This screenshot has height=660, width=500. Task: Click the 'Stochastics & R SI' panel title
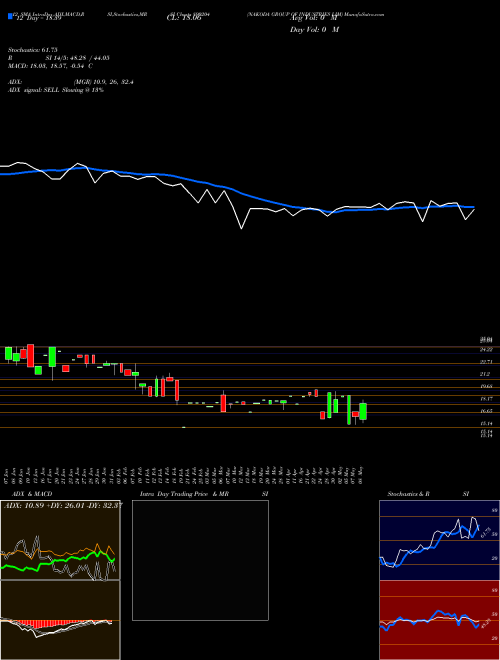[428, 494]
